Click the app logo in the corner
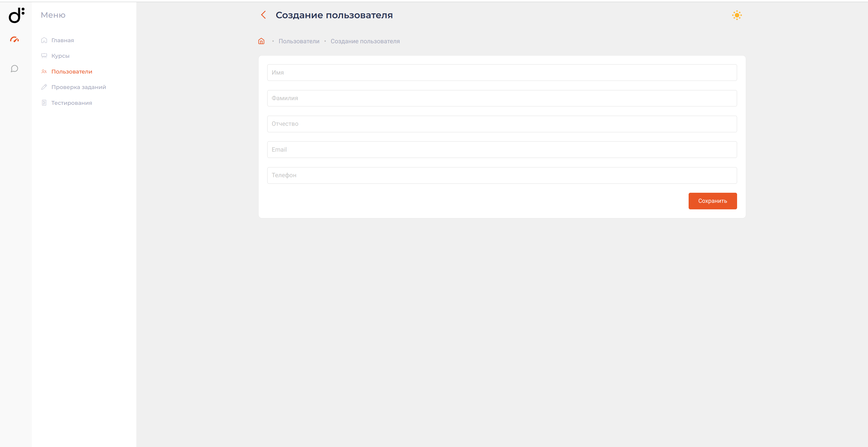The image size is (868, 447). pyautogui.click(x=17, y=15)
